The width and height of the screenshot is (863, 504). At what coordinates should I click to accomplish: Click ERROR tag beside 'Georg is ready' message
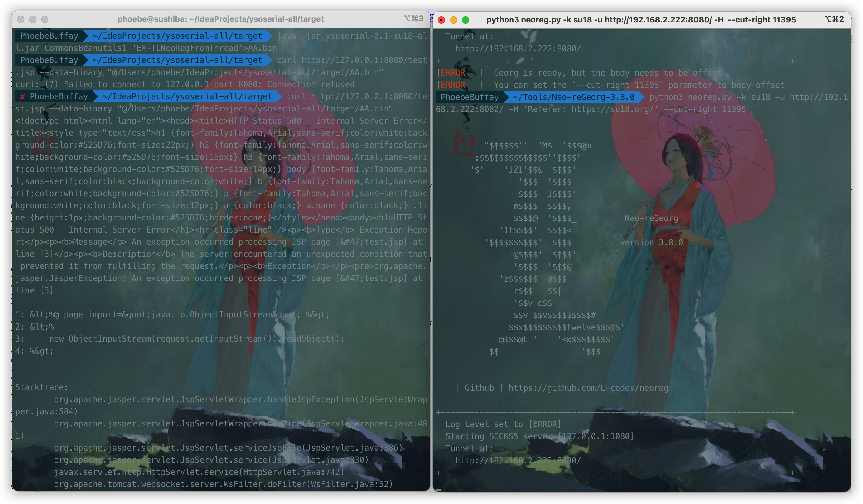pyautogui.click(x=453, y=73)
